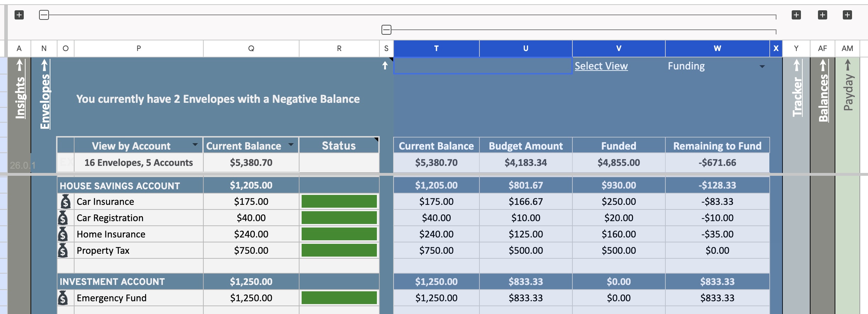Select column Q header
Screen dimensions: 868x314
click(251, 49)
